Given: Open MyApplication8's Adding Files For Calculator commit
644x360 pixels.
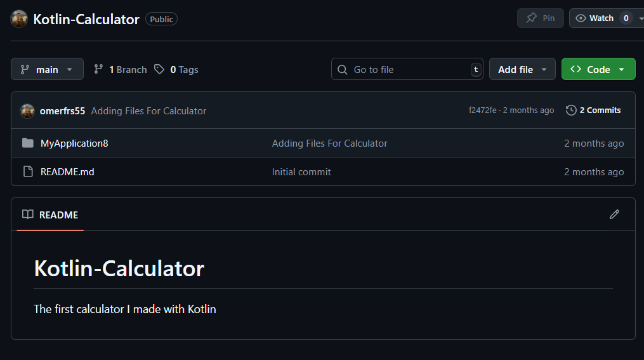Looking at the screenshot, I should 329,143.
